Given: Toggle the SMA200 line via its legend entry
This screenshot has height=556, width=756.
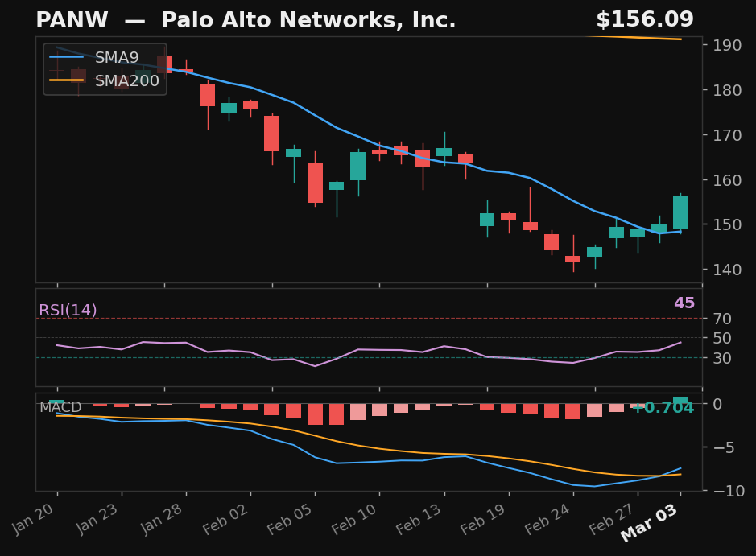Looking at the screenshot, I should tap(126, 80).
